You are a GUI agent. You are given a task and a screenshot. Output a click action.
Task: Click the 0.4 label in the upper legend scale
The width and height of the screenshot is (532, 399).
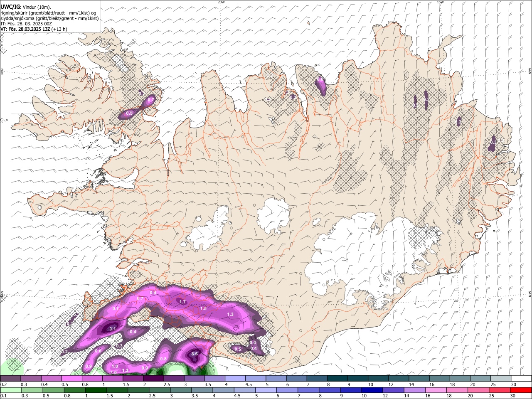[x=44, y=384]
